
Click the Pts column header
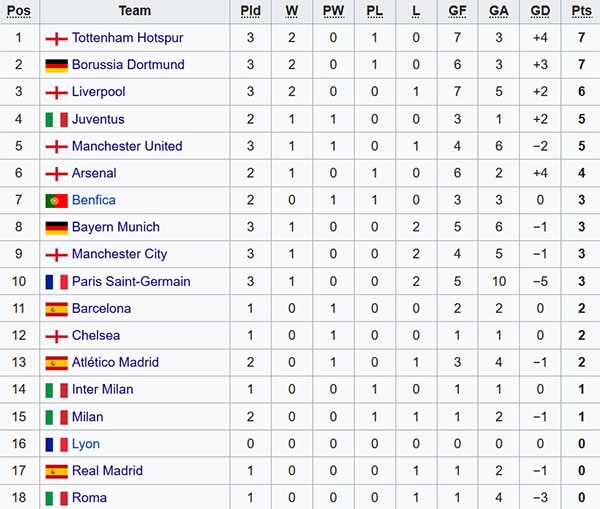(581, 11)
